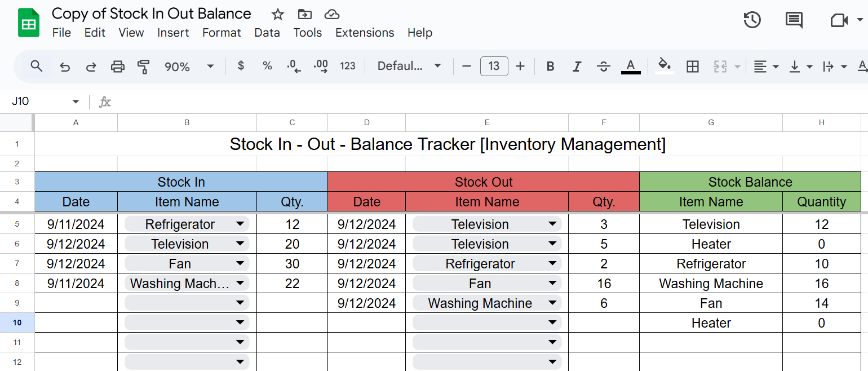Viewport: 868px width, 371px height.
Task: Open the font family dropdown
Action: [x=409, y=67]
